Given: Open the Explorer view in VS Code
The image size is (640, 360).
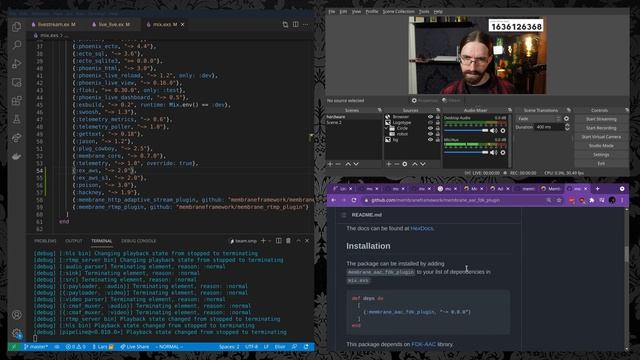Looking at the screenshot, I should point(17,27).
